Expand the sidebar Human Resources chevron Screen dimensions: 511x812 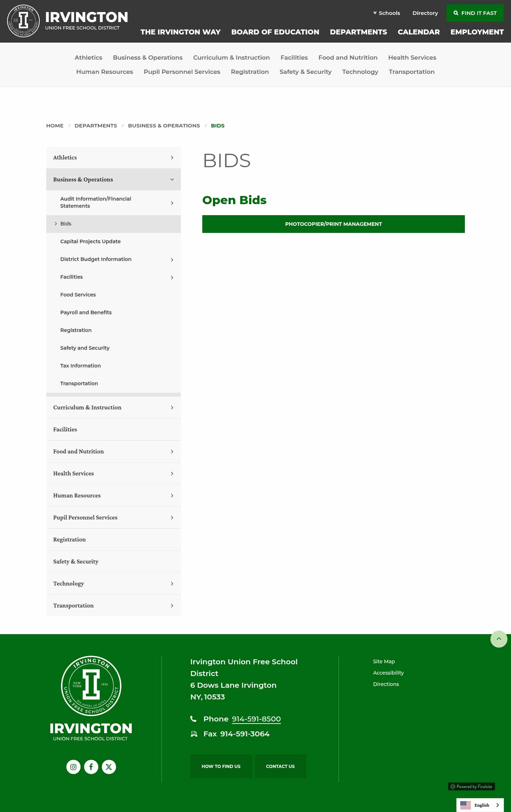pos(172,496)
